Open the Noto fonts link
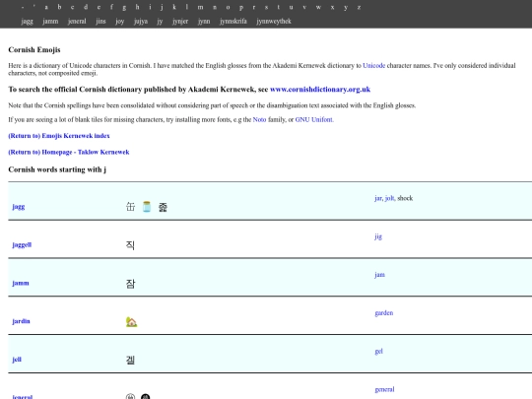Screen dimensions: 532x399 (x=259, y=119)
